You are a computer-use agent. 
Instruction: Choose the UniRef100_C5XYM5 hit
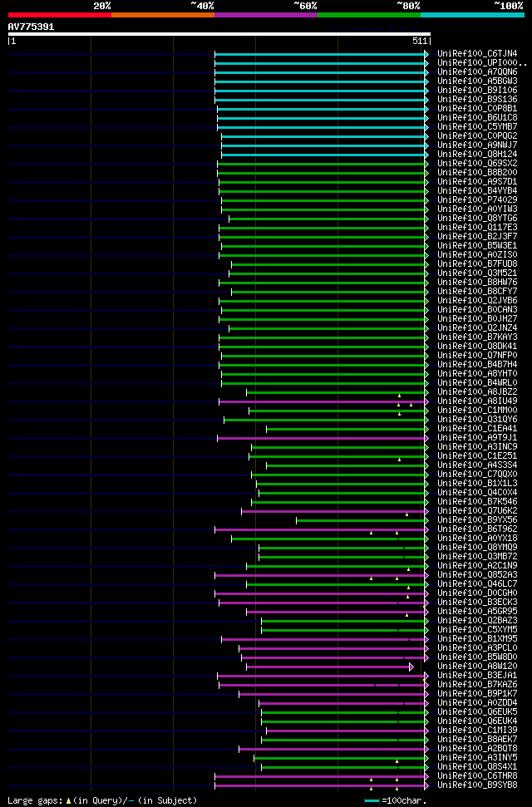pos(477,631)
